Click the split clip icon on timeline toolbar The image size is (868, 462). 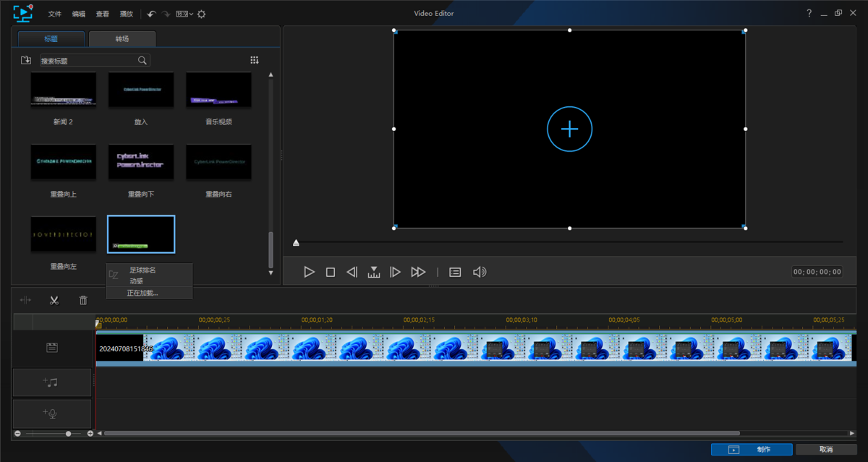pyautogui.click(x=26, y=300)
